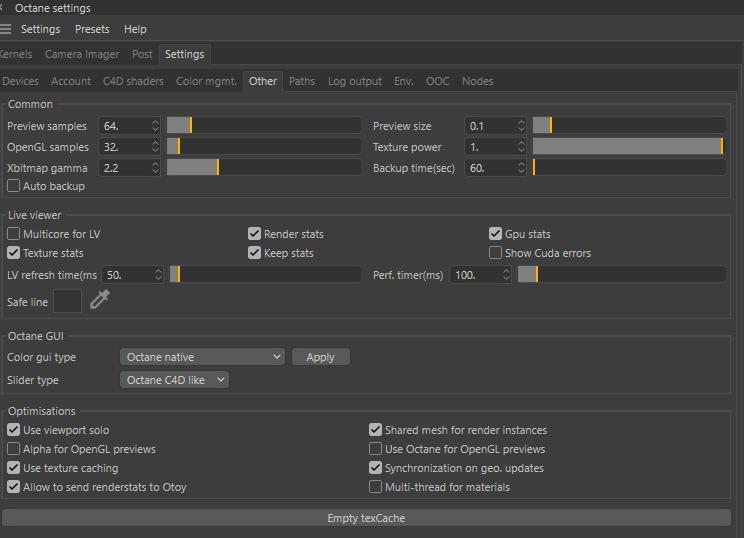Open the Devices sub-tab

[x=20, y=81]
